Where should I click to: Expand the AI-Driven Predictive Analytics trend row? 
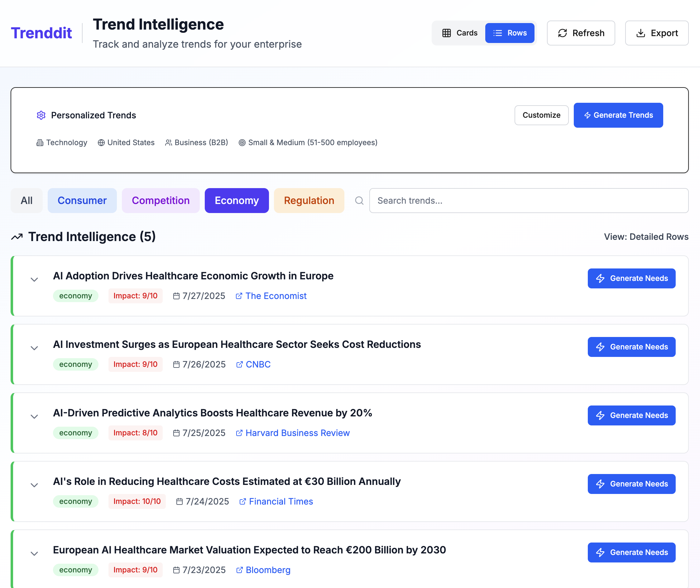pyautogui.click(x=34, y=416)
